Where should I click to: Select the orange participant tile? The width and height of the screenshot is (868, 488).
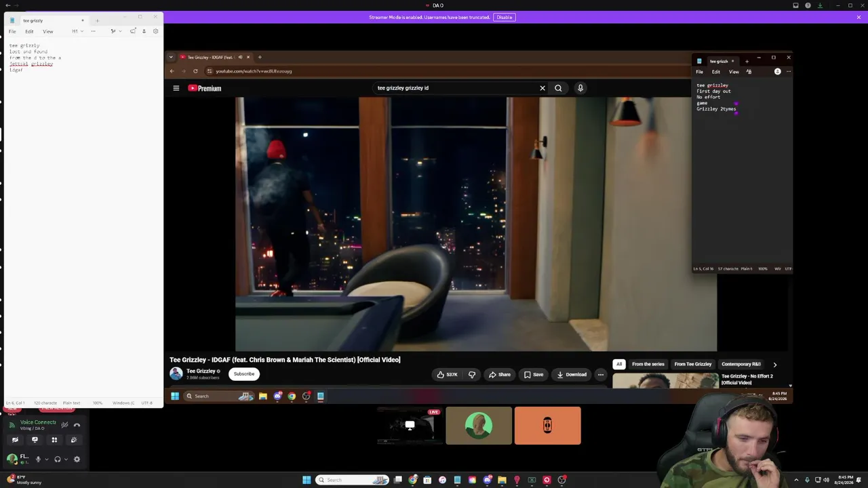(547, 426)
